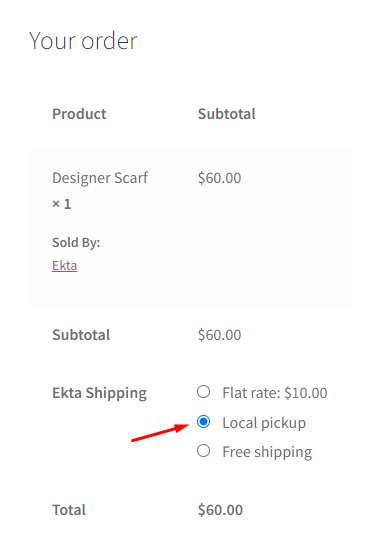Click the 'Local pickup' label text
Screen dimensions: 377x556
click(264, 423)
